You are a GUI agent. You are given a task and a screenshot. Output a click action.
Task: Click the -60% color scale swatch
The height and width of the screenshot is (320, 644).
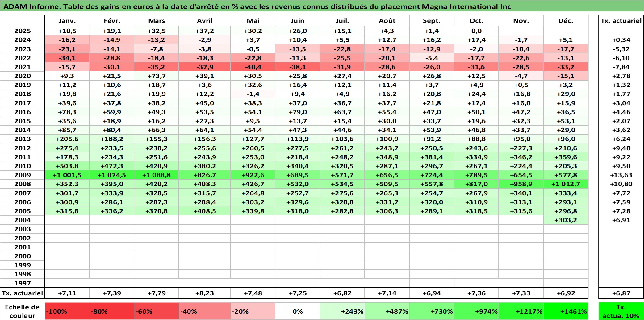coord(157,311)
